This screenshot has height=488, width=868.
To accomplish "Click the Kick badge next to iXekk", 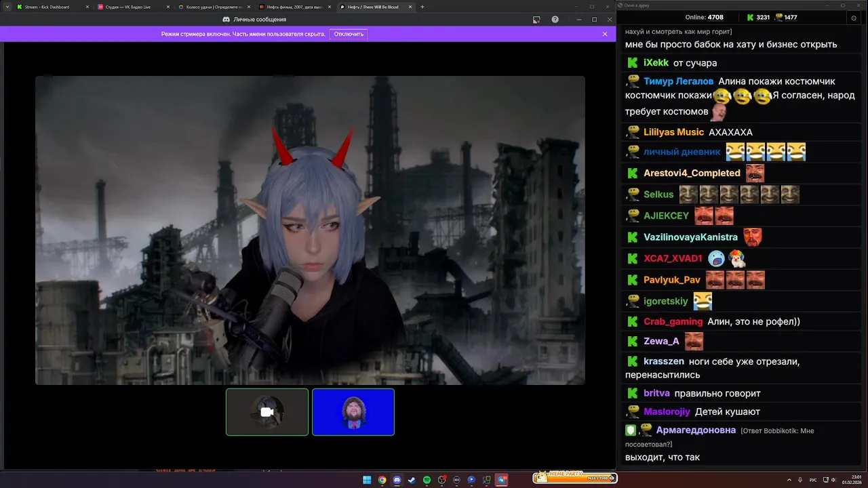I will (x=632, y=62).
